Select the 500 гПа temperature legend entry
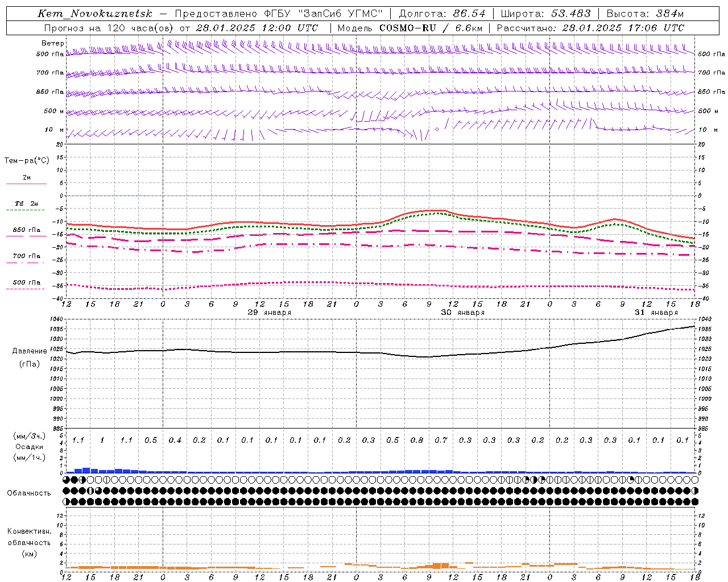Image resolution: width=728 pixels, height=582 pixels. pos(27,282)
